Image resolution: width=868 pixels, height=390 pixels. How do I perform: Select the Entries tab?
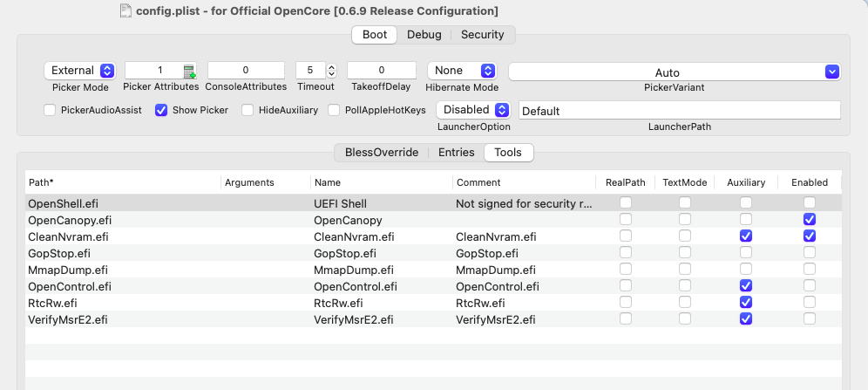(456, 153)
